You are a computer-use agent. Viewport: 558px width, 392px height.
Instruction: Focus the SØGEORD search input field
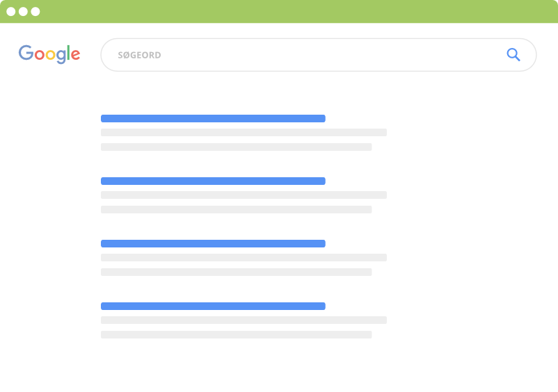(299, 55)
